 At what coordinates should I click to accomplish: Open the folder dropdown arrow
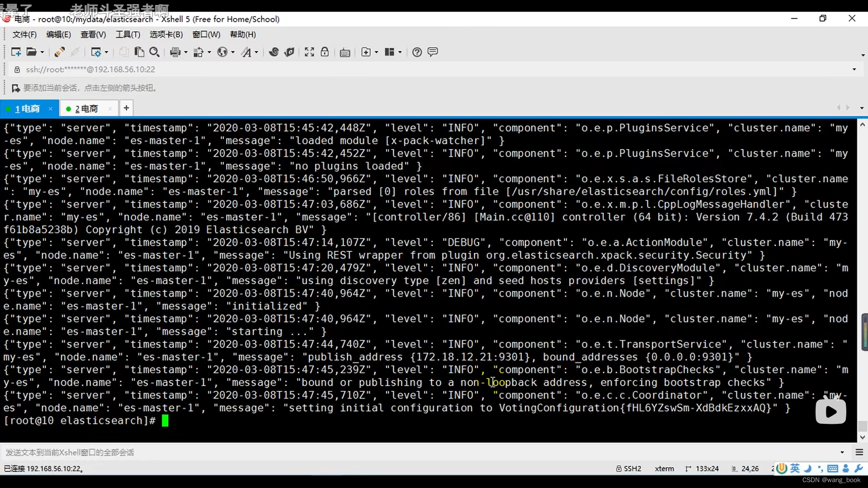pos(42,52)
